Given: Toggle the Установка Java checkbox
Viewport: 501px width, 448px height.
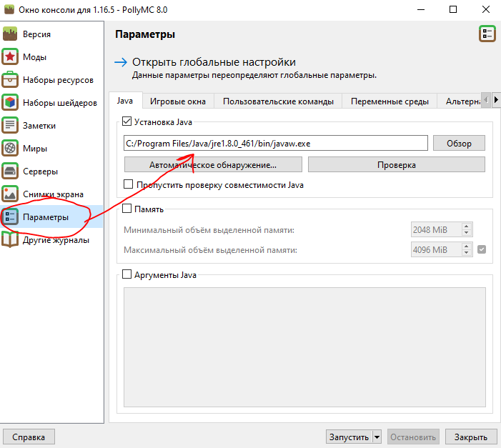Looking at the screenshot, I should [127, 121].
